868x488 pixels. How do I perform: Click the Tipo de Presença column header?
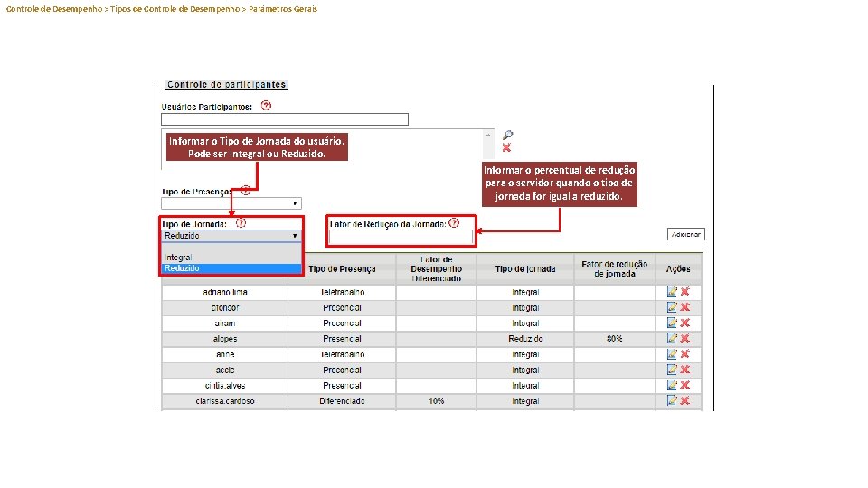(342, 269)
